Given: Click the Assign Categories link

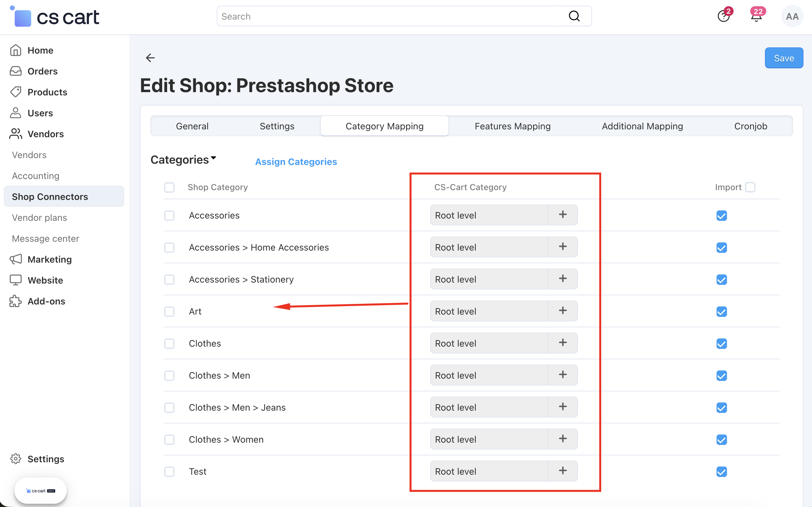Looking at the screenshot, I should point(296,162).
